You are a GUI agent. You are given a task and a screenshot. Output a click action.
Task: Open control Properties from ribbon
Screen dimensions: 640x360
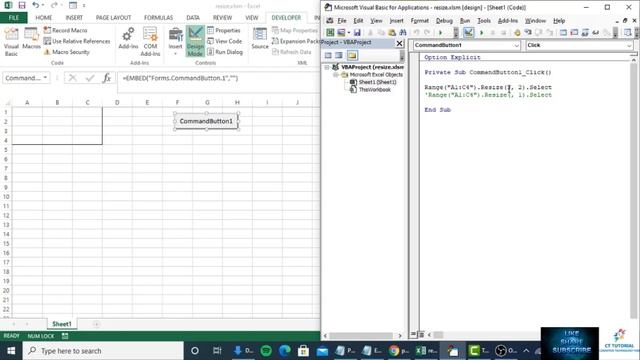pos(224,30)
